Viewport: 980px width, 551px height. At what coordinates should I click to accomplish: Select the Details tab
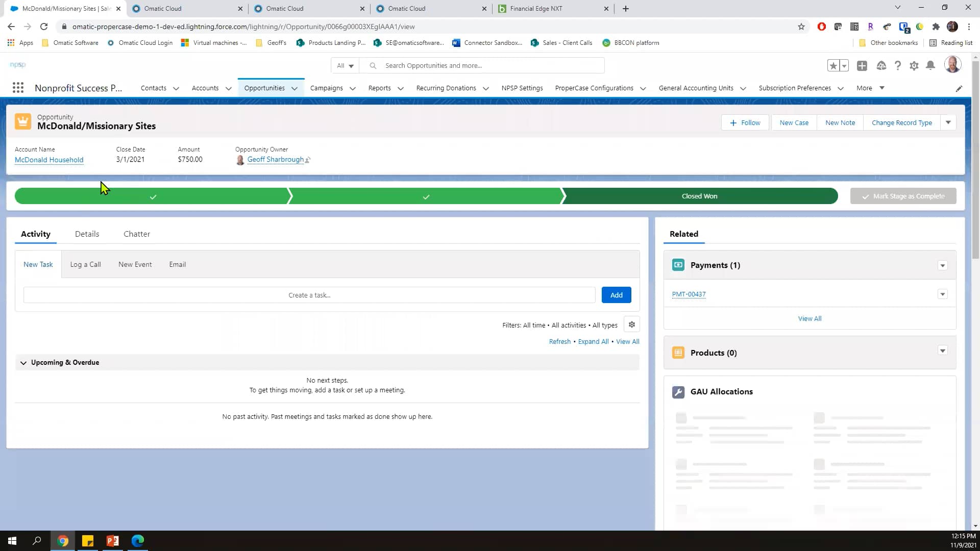click(x=87, y=234)
